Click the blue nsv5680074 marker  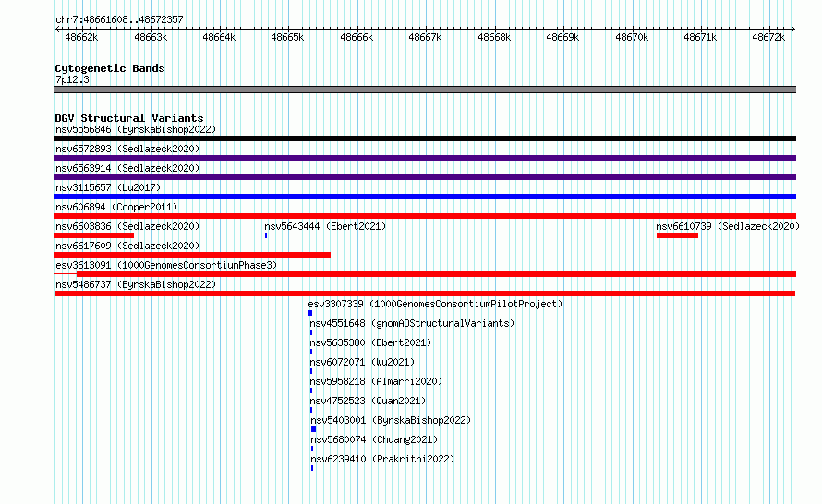[x=312, y=449]
